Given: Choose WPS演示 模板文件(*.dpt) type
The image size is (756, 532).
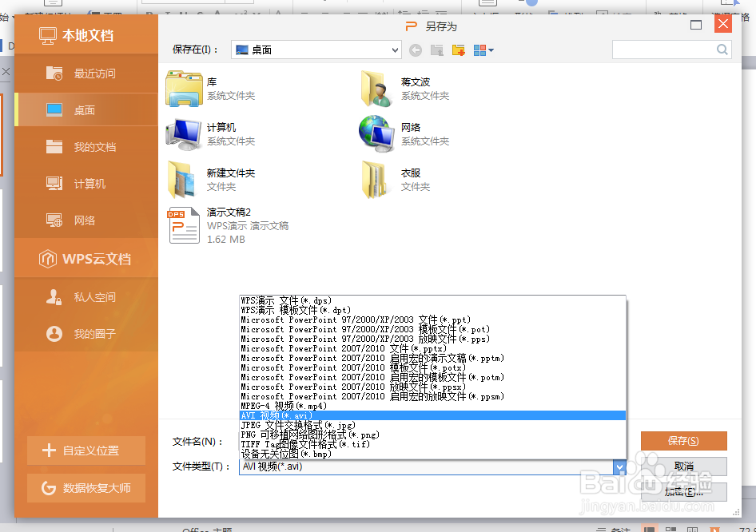Looking at the screenshot, I should pyautogui.click(x=432, y=310).
